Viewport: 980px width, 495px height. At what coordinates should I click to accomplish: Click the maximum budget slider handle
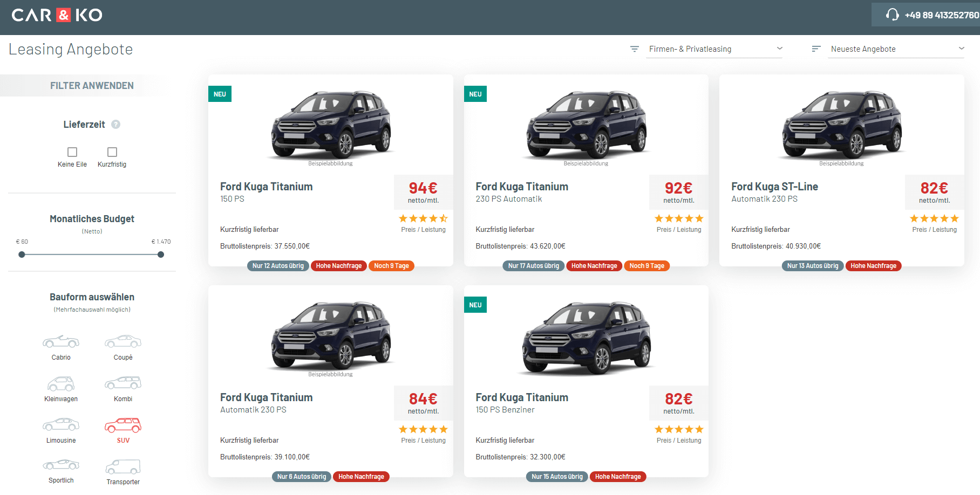point(161,255)
